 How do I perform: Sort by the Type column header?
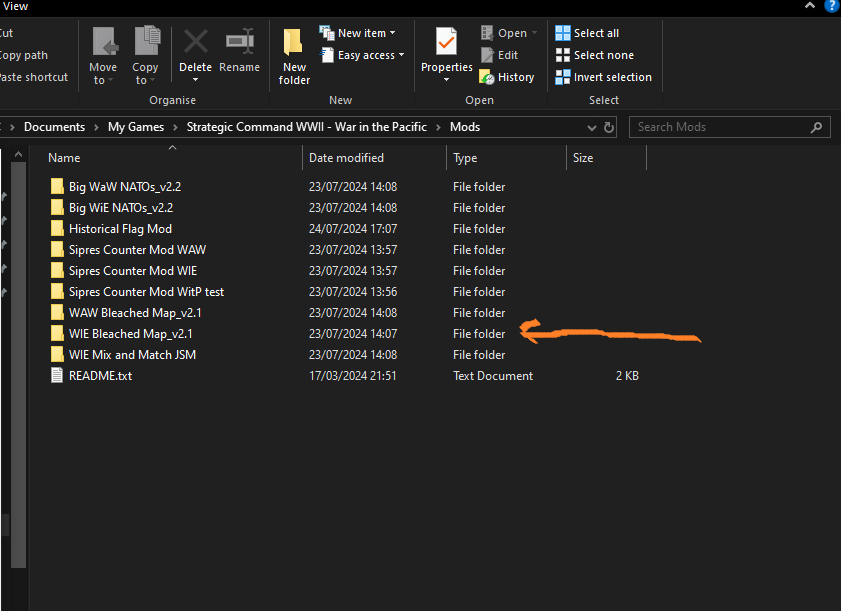tap(465, 158)
